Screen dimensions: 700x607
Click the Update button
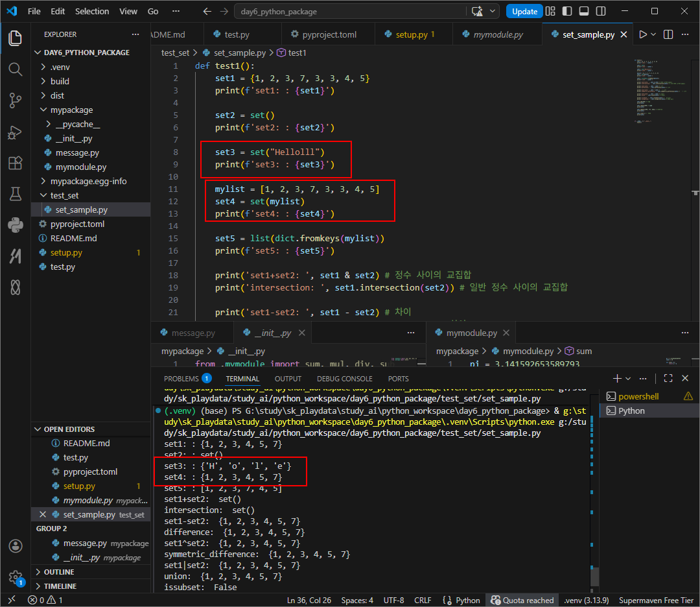pos(524,11)
